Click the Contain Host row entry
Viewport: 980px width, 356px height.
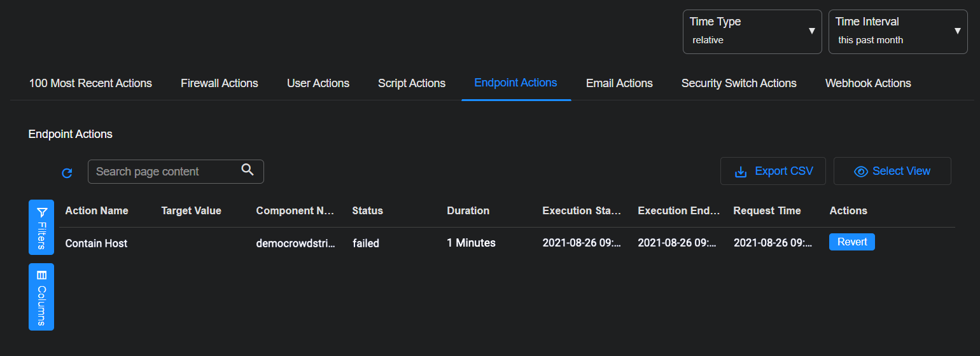(x=97, y=243)
